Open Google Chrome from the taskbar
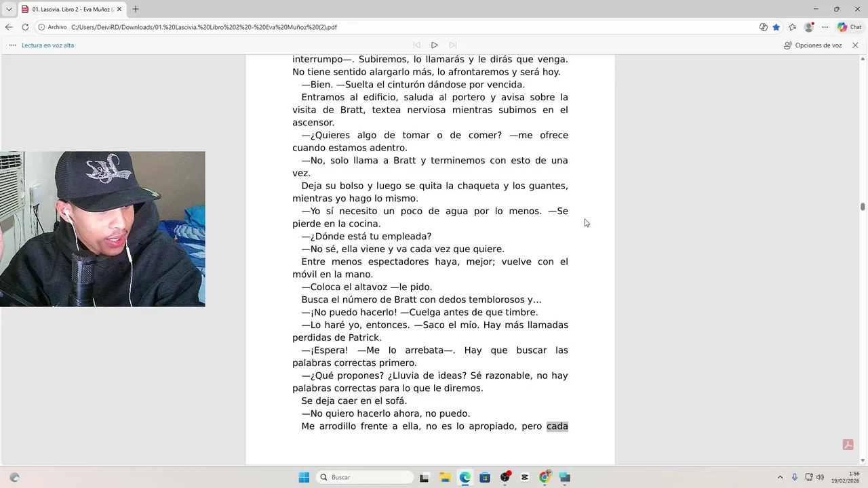Screen dimensions: 868x488 coord(545,477)
